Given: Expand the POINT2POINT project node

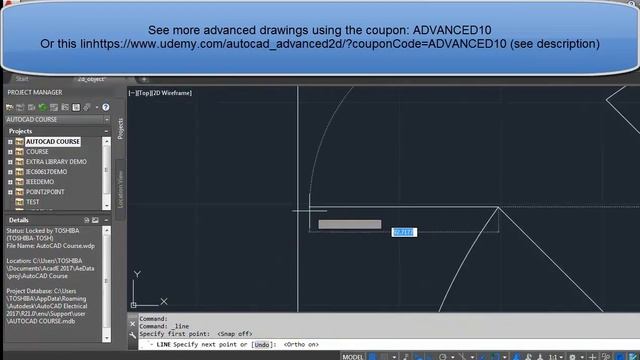Looking at the screenshot, I should (x=10, y=192).
